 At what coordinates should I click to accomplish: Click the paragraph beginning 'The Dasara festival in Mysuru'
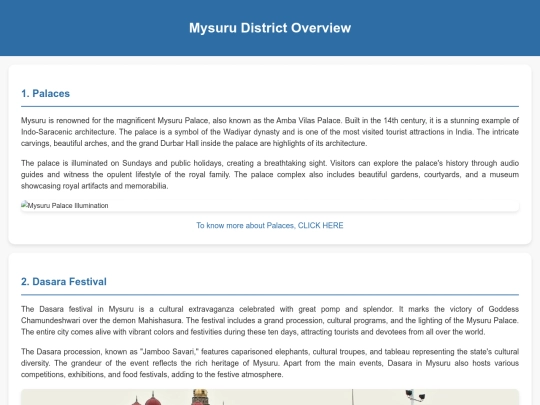coord(270,321)
